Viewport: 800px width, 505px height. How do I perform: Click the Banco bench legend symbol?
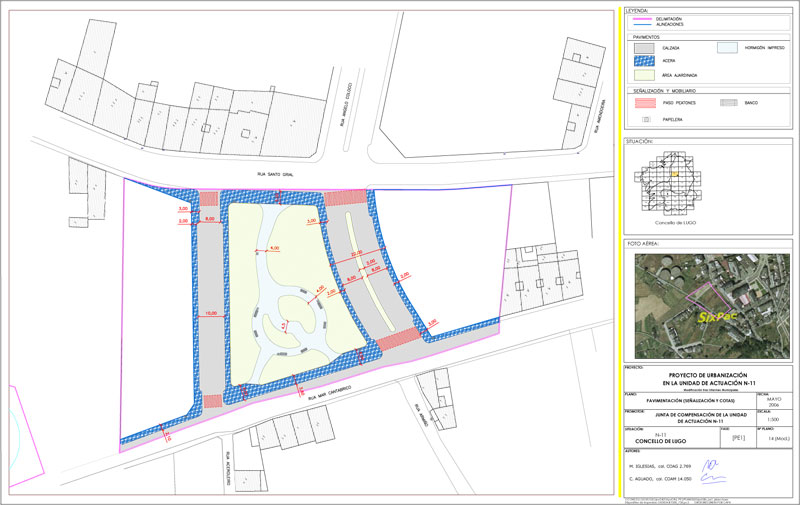pyautogui.click(x=726, y=102)
